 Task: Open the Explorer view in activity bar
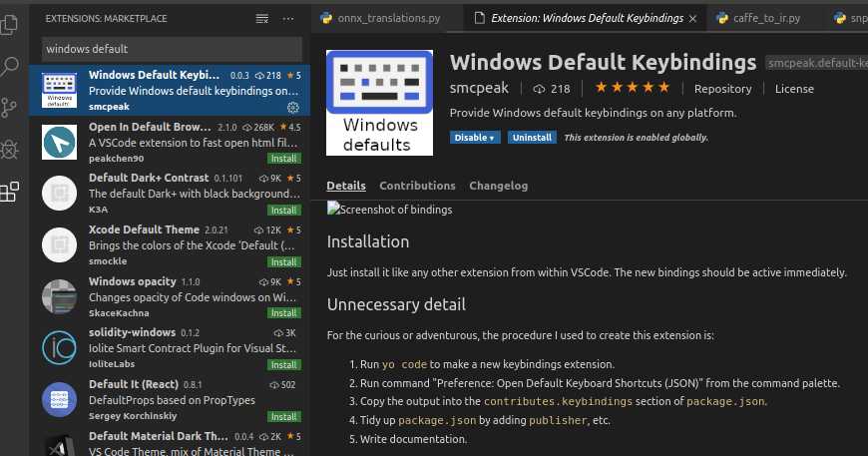pyautogui.click(x=9, y=24)
